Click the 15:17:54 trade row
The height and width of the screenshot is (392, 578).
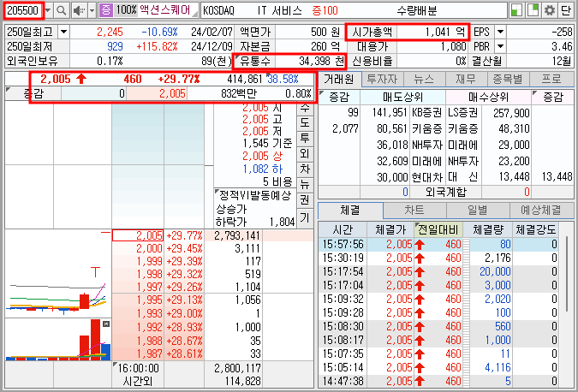[x=438, y=271]
